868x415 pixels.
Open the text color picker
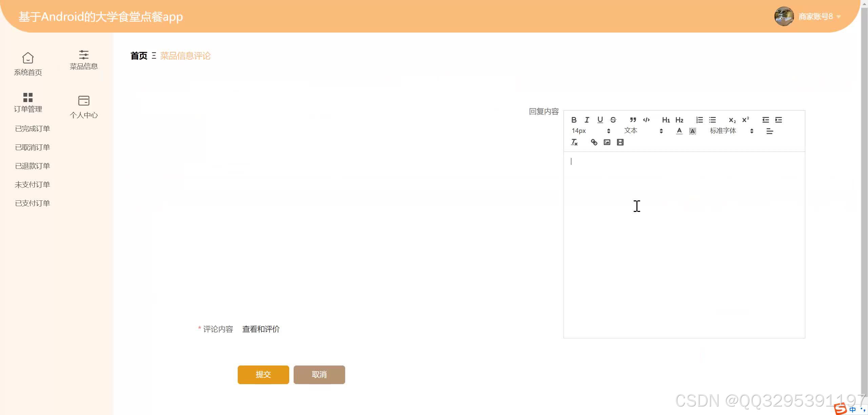point(679,131)
